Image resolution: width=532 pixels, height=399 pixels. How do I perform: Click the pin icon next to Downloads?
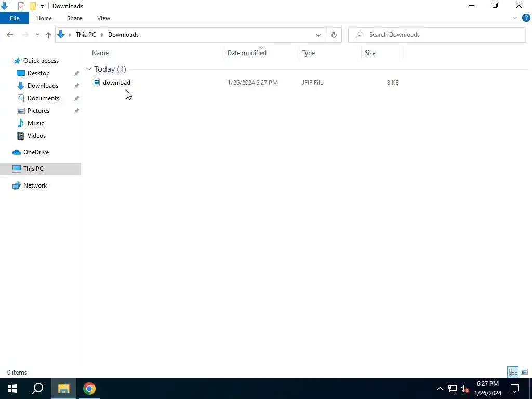point(77,86)
